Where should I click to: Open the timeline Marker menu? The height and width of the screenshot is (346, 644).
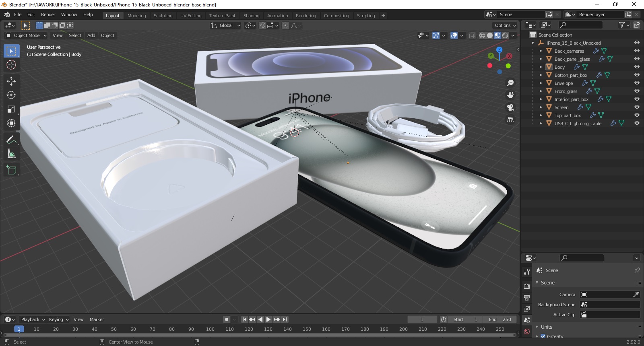click(x=97, y=319)
